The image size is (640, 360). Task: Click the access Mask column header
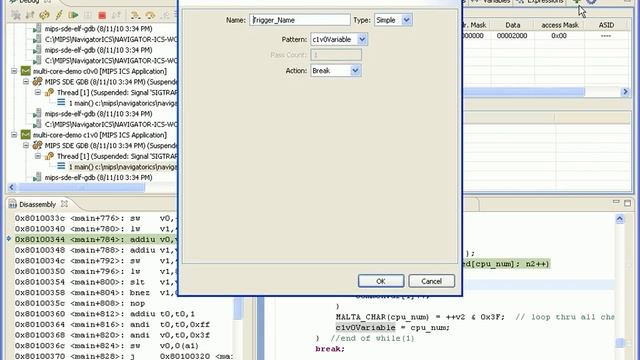(559, 25)
